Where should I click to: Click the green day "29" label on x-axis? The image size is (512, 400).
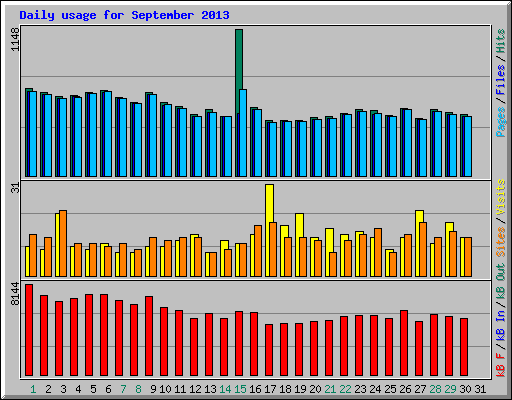pyautogui.click(x=450, y=389)
